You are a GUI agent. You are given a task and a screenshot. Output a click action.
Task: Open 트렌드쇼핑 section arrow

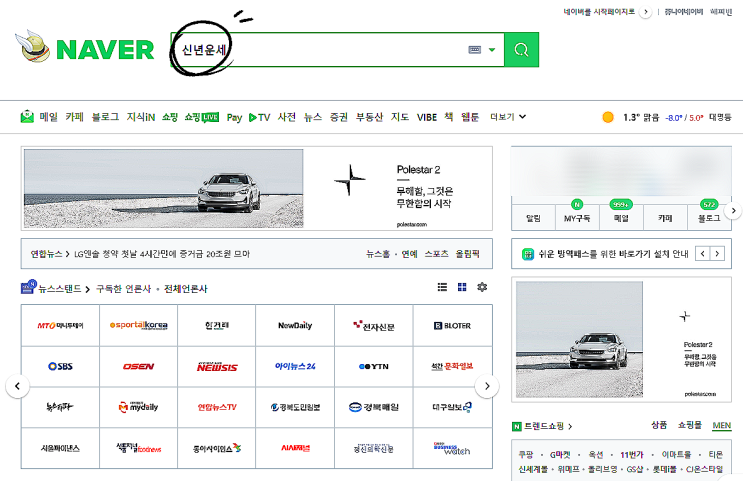click(570, 426)
